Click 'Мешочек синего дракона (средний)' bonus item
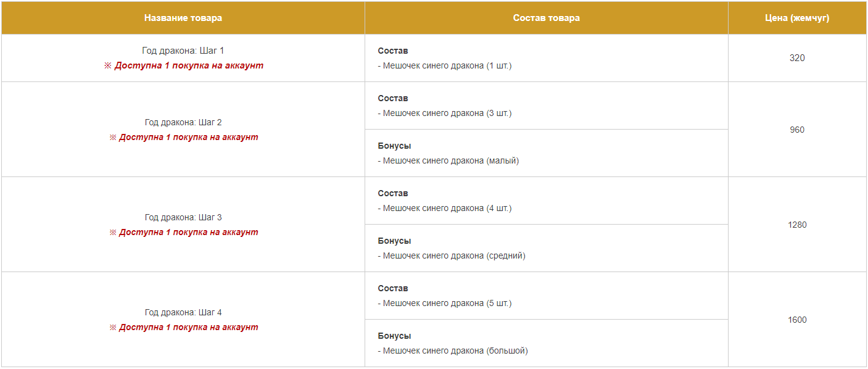Screen dimensions: 868x369 pyautogui.click(x=452, y=255)
